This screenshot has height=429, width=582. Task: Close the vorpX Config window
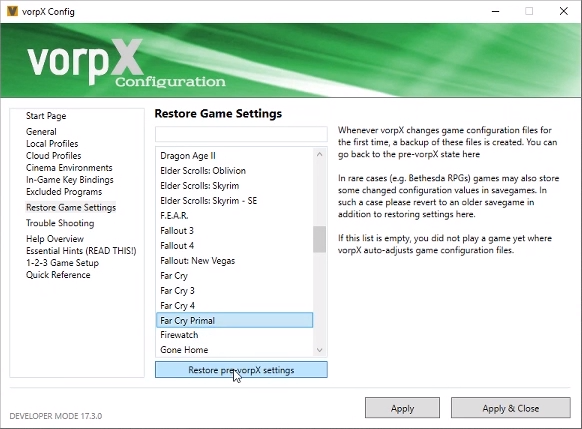(563, 11)
